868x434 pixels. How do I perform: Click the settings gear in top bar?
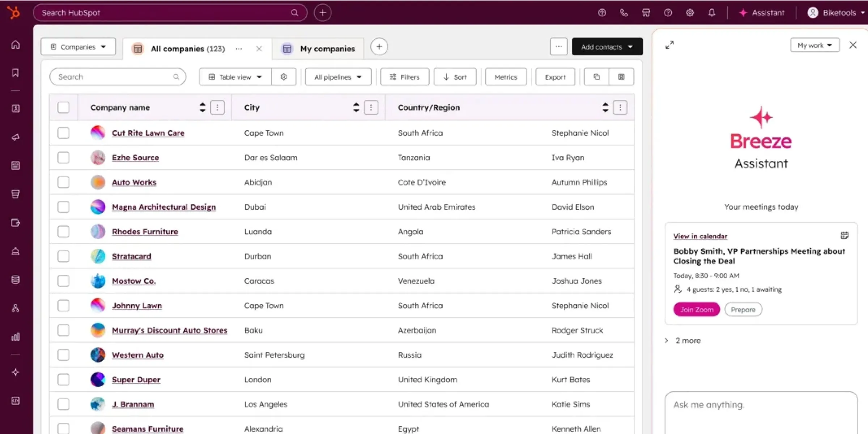(690, 13)
